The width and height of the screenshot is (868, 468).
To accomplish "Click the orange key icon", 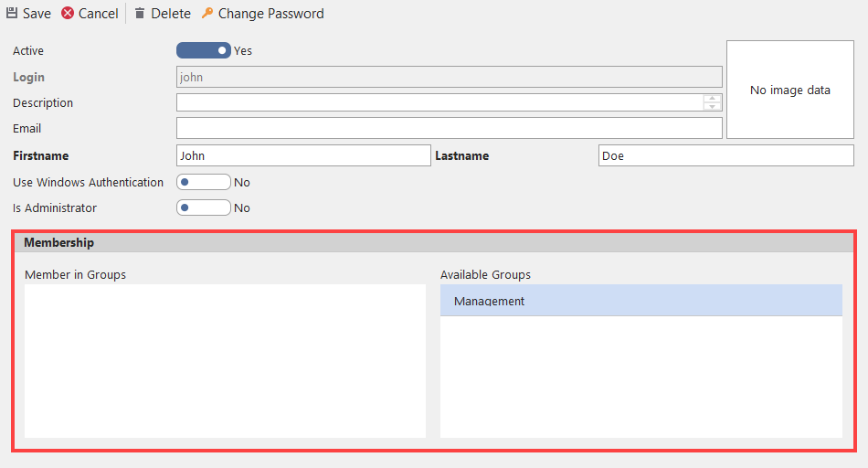I will pyautogui.click(x=207, y=14).
